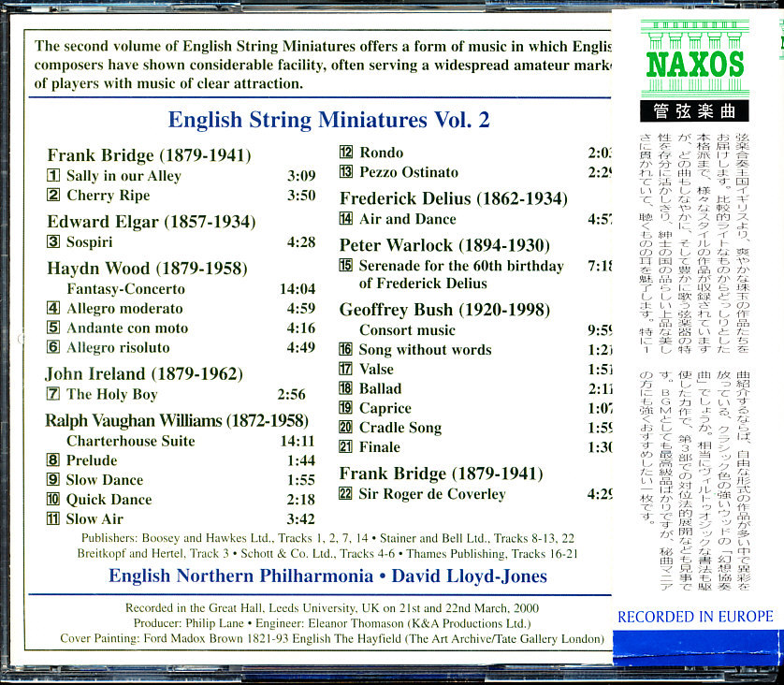Click the title English String Miniatures Vol. 2
This screenshot has width=784, height=685.
(x=328, y=120)
